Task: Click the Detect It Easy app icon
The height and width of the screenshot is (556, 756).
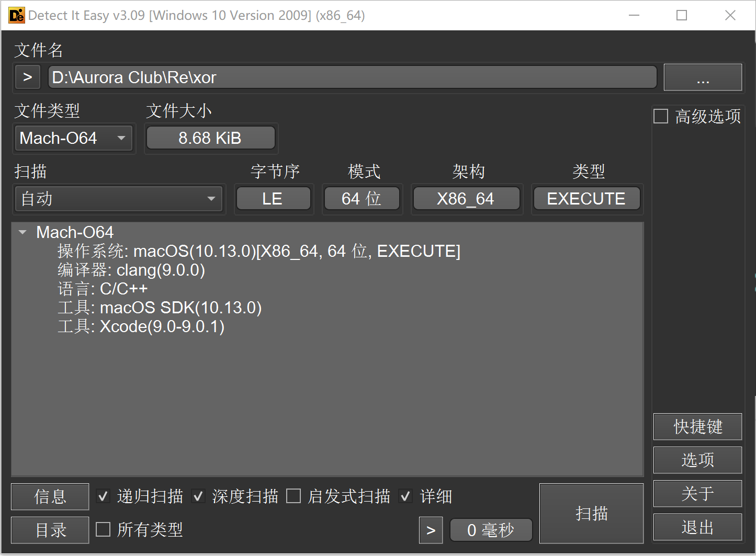Action: coord(17,15)
